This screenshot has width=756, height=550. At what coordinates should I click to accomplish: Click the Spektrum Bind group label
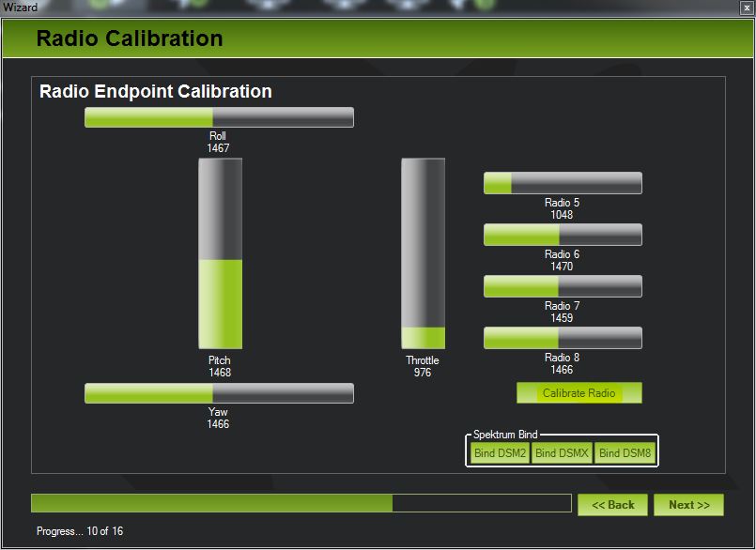coord(505,435)
